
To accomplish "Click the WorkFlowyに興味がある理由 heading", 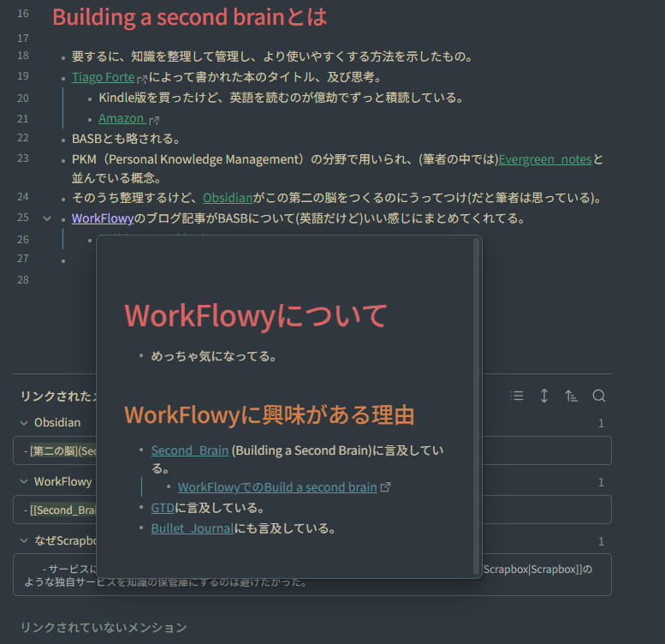I will 270,414.
